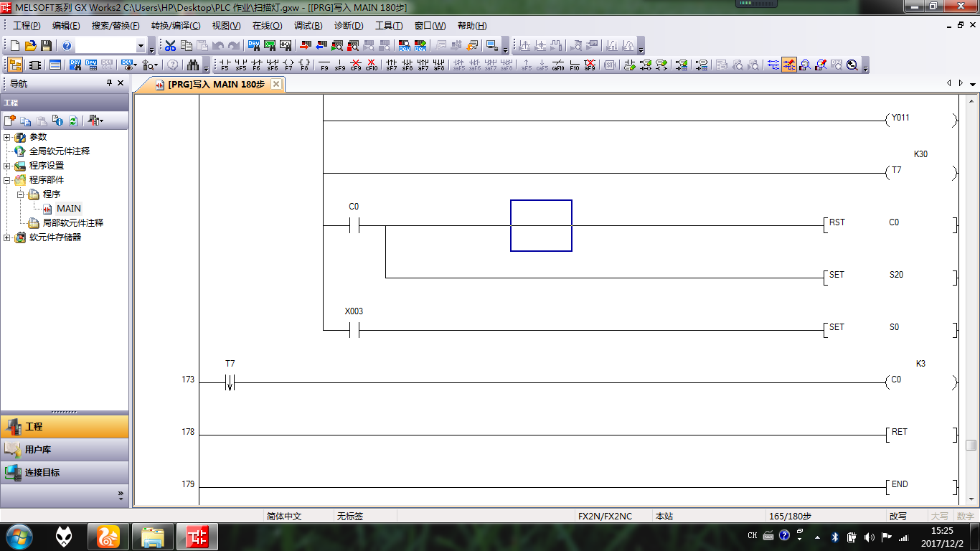Image resolution: width=980 pixels, height=551 pixels.
Task: Open the dropdown box beside help icon
Action: pos(141,46)
